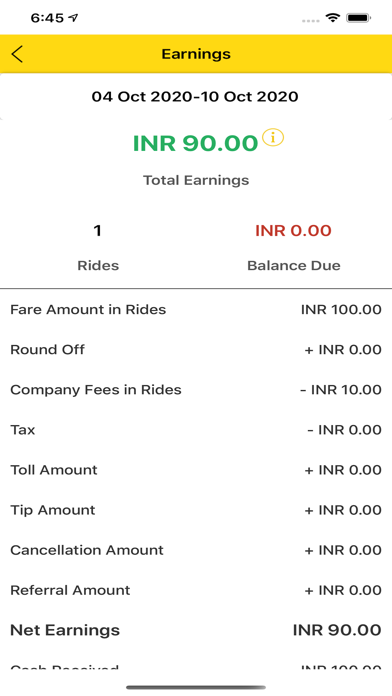
Task: Open the info icon beside INR 90.00
Action: pyautogui.click(x=273, y=137)
